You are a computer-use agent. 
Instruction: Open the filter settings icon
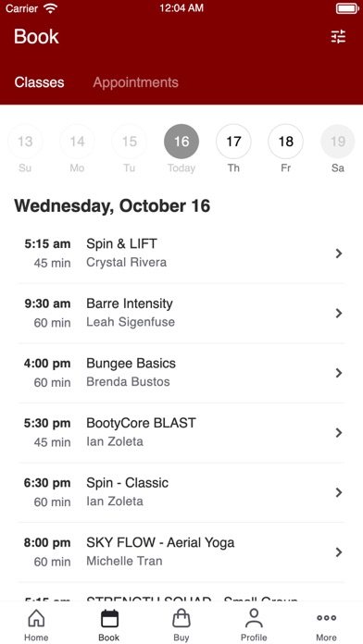pos(338,37)
